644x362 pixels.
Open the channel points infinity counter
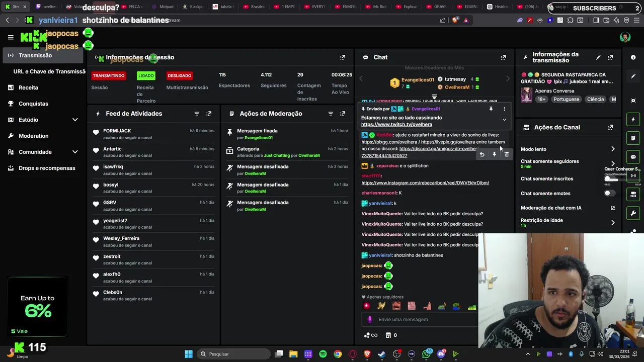click(370, 335)
